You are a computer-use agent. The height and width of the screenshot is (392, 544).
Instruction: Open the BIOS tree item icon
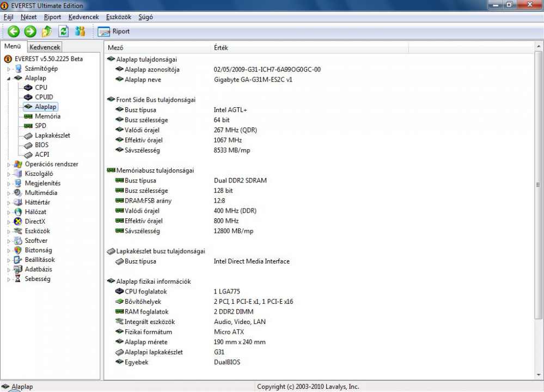tap(28, 145)
